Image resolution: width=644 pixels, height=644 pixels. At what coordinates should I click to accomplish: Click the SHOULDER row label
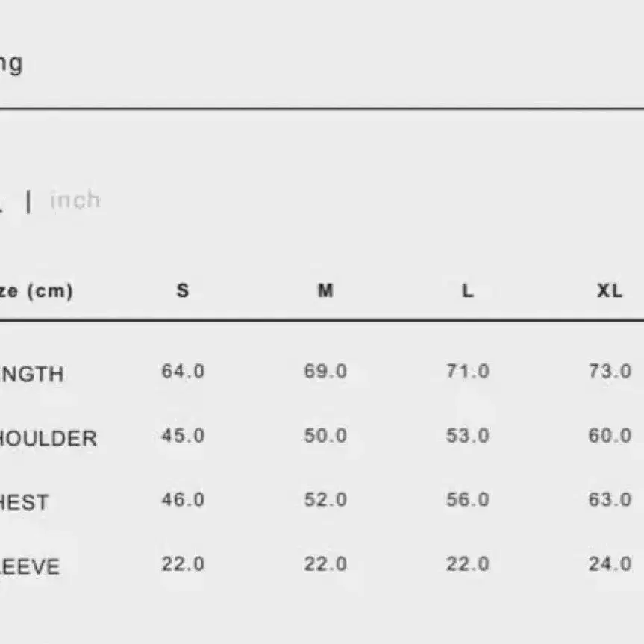click(x=48, y=438)
